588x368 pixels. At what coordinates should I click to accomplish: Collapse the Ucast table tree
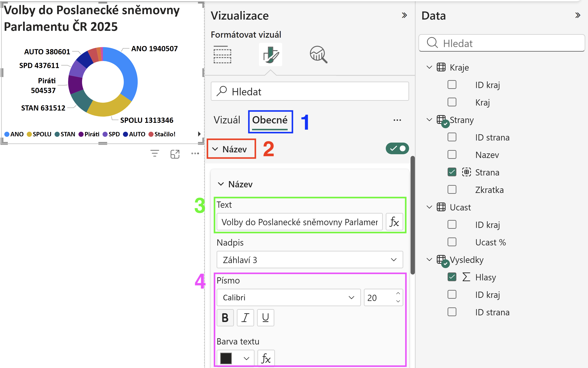click(429, 207)
